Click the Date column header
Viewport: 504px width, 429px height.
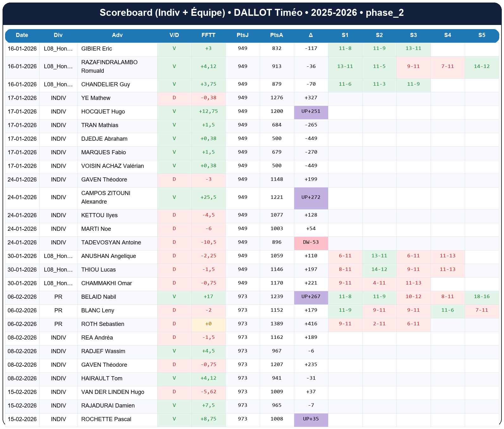click(22, 35)
